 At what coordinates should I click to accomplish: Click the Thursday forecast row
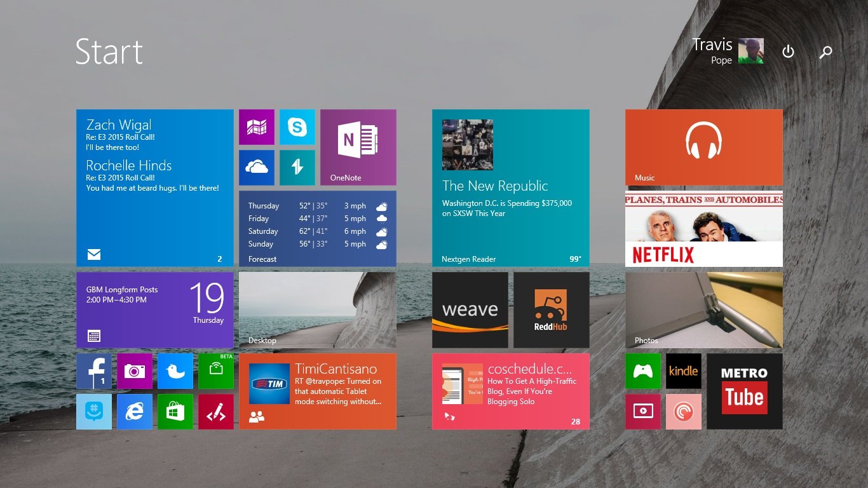pos(318,206)
